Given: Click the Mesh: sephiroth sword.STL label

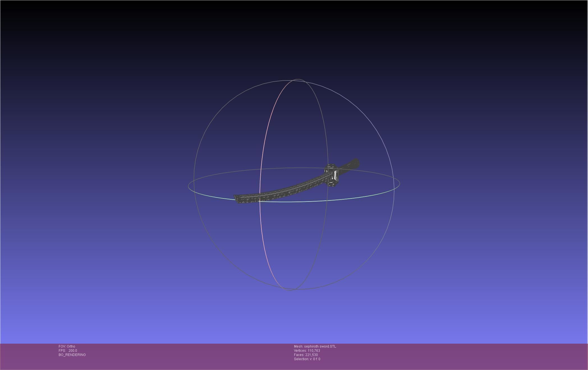Looking at the screenshot, I should tap(315, 346).
